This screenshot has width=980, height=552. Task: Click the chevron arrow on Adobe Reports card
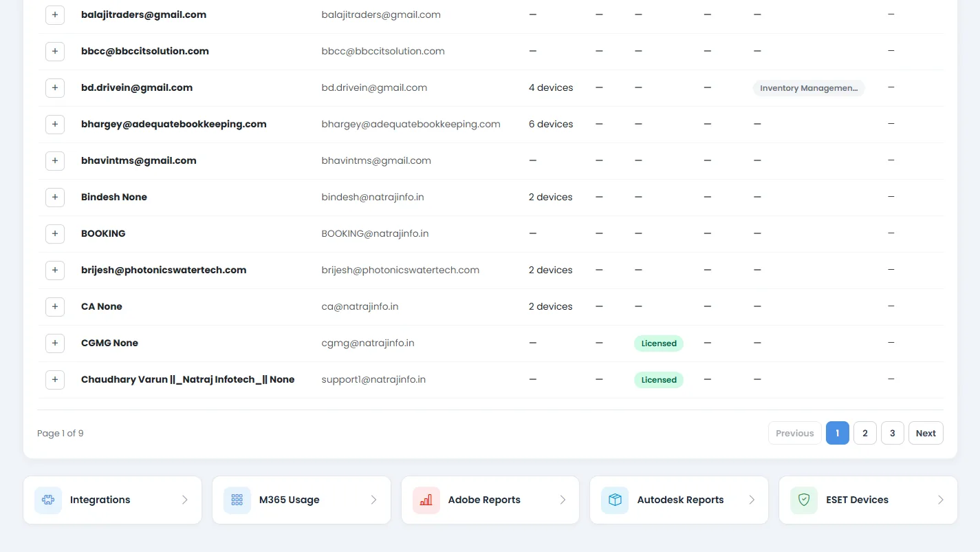tap(563, 500)
